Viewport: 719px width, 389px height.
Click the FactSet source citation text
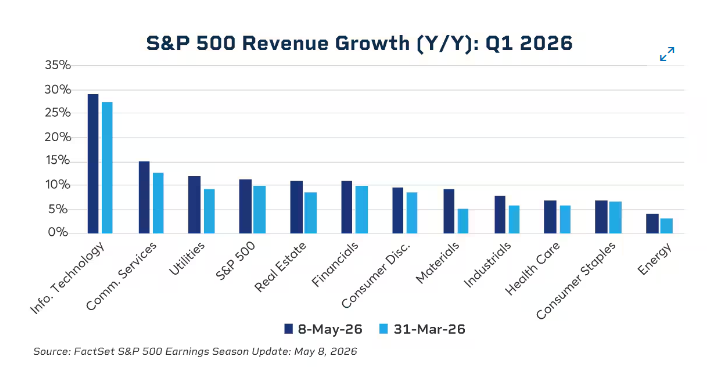coord(195,352)
